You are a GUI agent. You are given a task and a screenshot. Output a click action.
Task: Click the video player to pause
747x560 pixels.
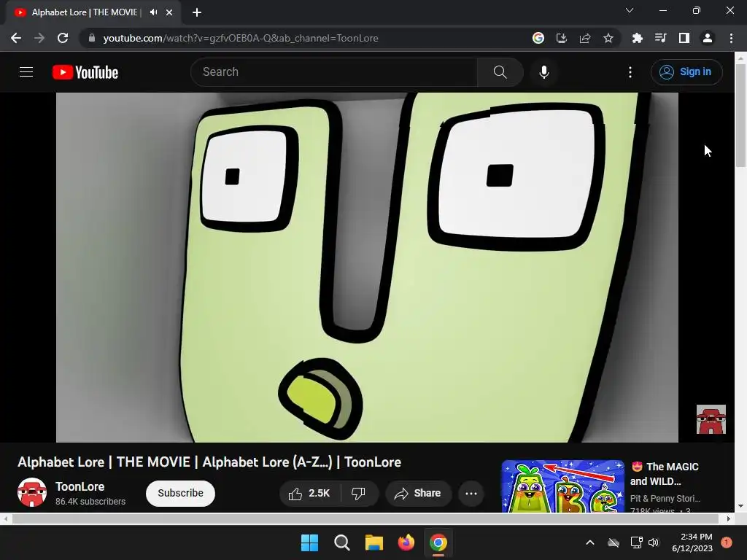tap(367, 267)
